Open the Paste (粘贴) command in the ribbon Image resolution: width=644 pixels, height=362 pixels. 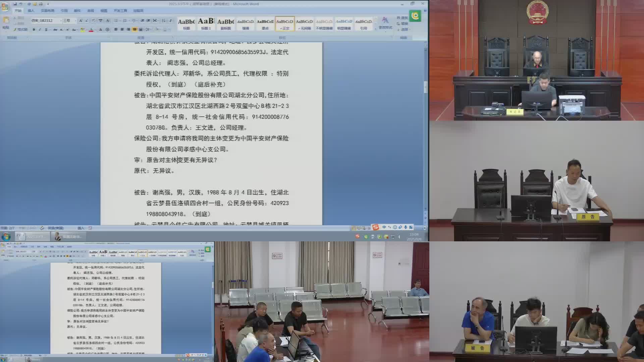(6, 23)
